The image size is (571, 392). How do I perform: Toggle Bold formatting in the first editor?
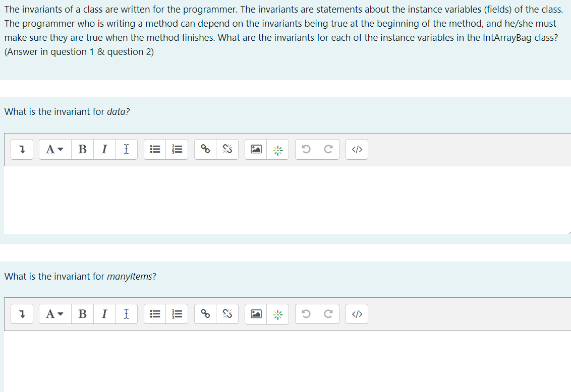(x=82, y=149)
